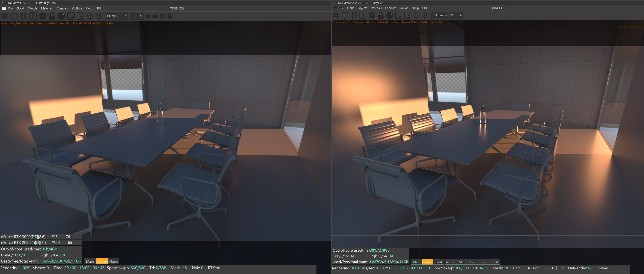
Task: Click send-to-Octane logo icon in right viewer
Action: point(336,15)
